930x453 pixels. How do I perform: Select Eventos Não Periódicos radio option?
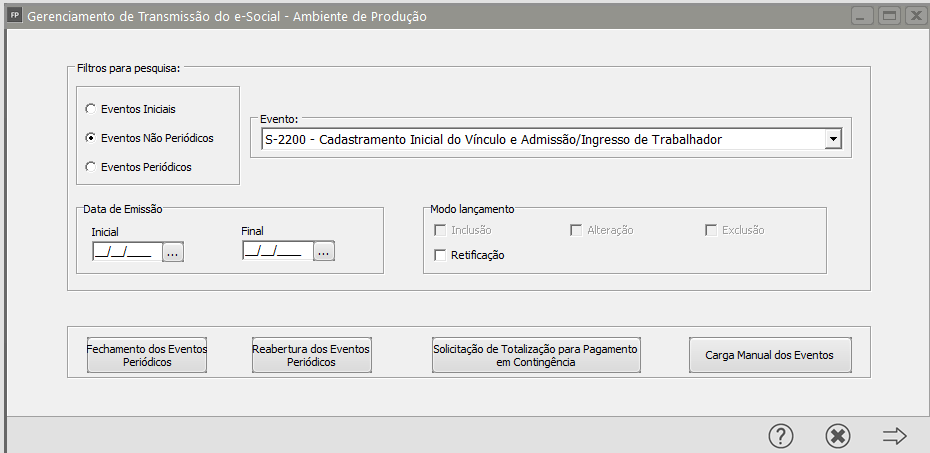pos(92,137)
